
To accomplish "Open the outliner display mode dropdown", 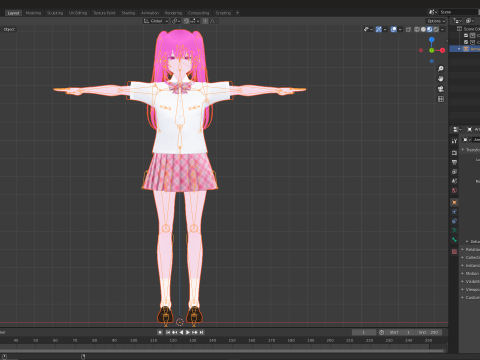I will click(457, 21).
